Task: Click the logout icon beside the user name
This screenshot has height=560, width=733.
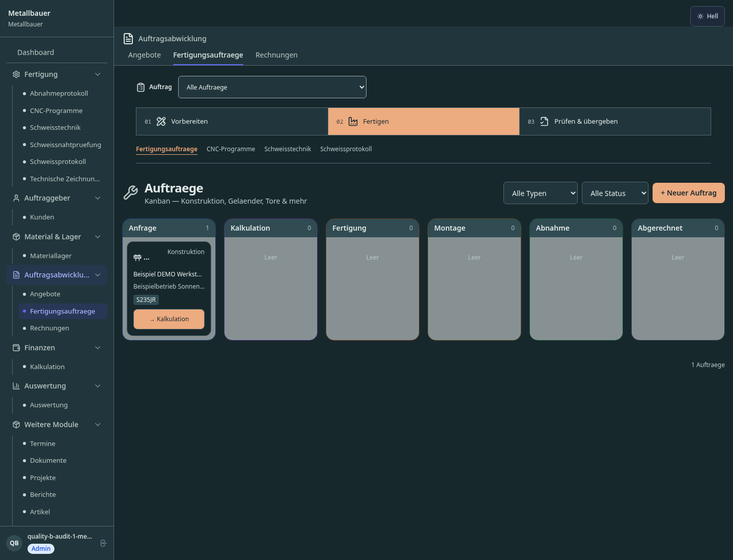Action: tap(103, 543)
